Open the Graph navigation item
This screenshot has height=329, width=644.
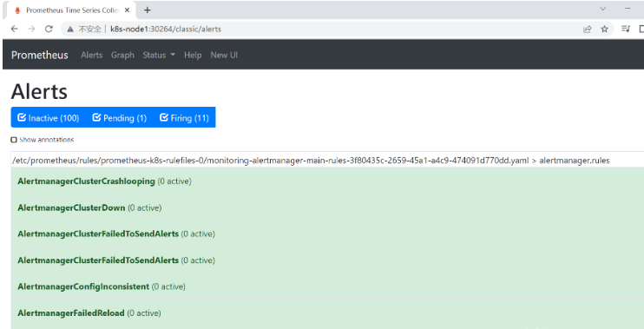tap(122, 55)
